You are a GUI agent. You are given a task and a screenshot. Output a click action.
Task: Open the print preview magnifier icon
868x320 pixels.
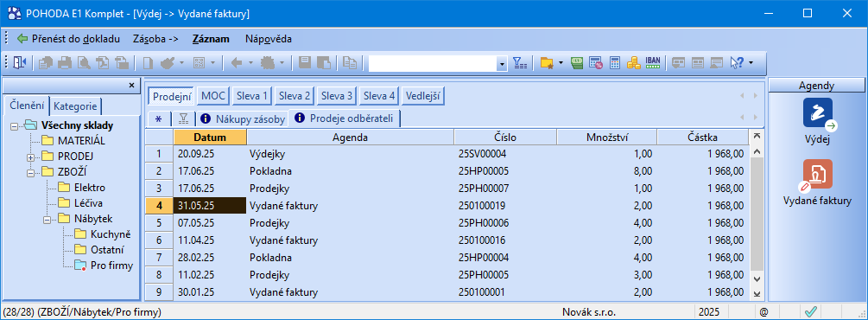[x=84, y=63]
